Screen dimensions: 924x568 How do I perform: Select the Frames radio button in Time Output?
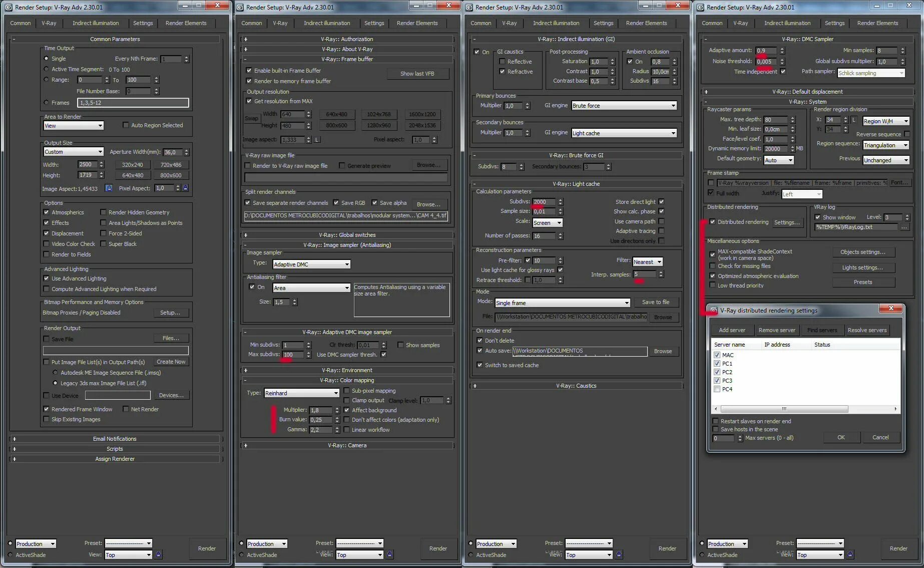pos(47,103)
